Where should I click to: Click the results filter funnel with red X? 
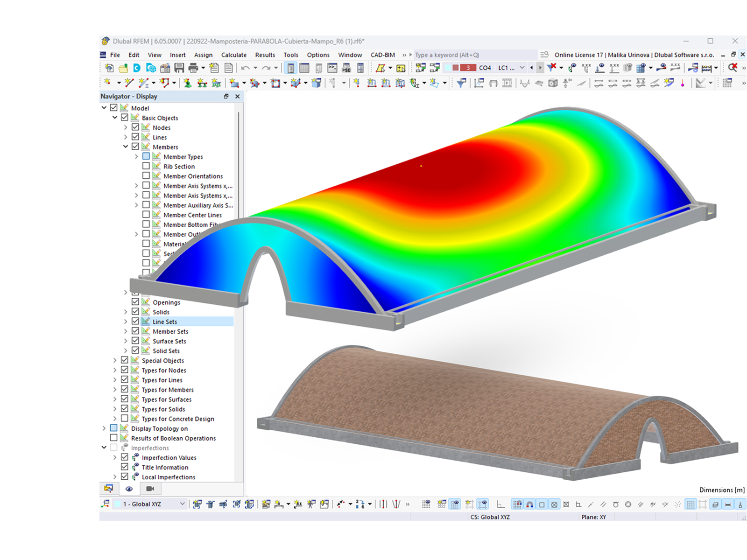(552, 68)
